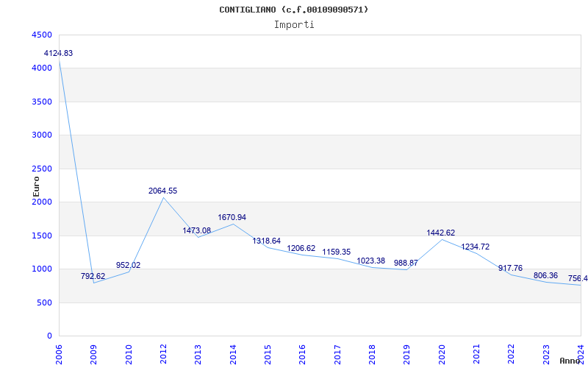Select the 988.87 data label

(x=406, y=263)
